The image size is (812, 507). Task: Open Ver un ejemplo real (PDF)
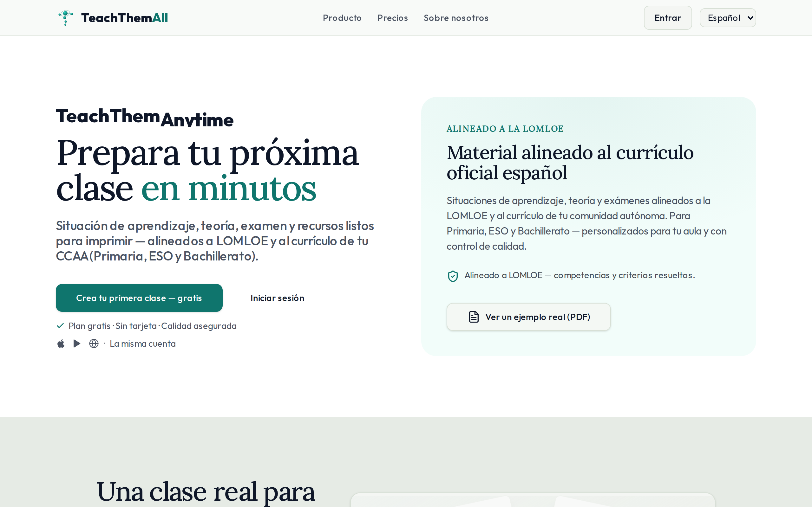528,317
